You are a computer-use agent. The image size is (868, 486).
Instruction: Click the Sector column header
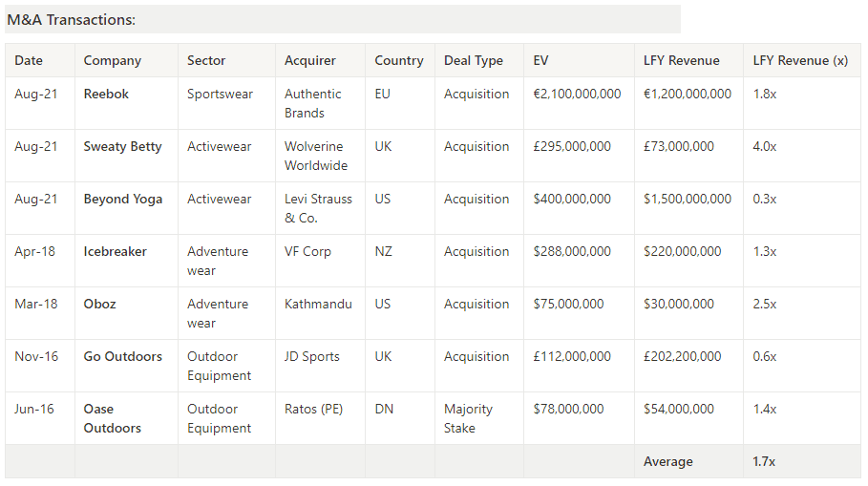[x=206, y=60]
